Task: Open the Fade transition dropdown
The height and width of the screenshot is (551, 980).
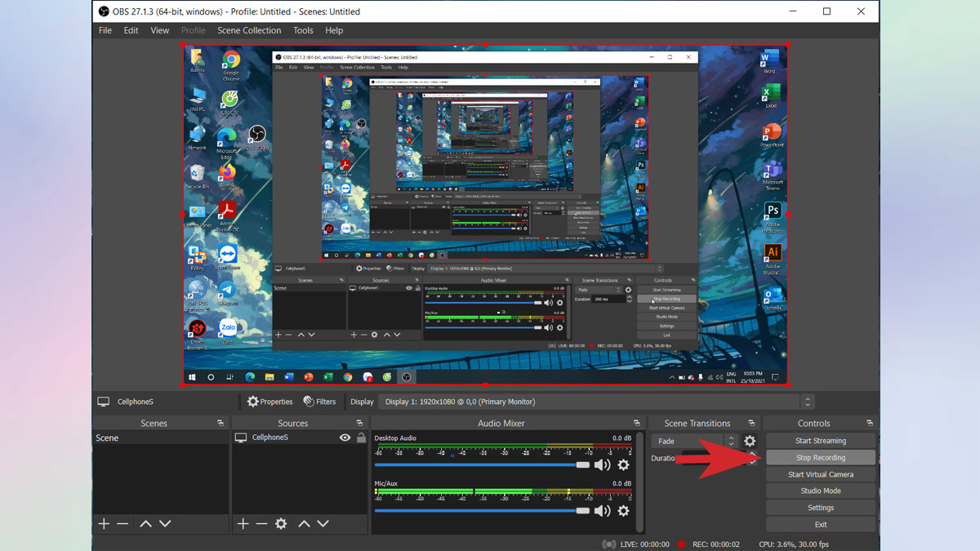Action: tap(697, 441)
